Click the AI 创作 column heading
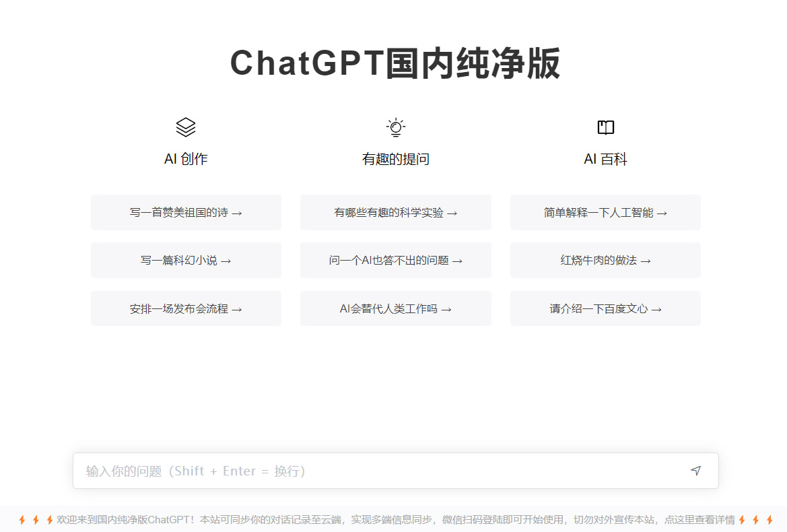787x532 pixels. (186, 159)
